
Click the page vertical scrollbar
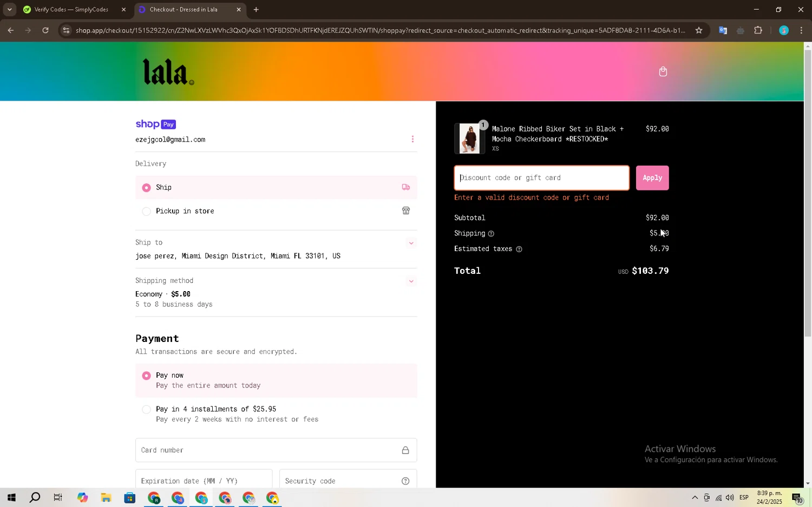[x=808, y=194]
